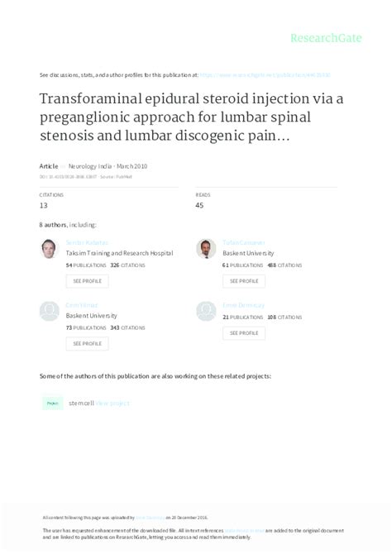The width and height of the screenshot is (392, 554).
Task: Open Serdar Kabatas author name link
Action: 87,242
